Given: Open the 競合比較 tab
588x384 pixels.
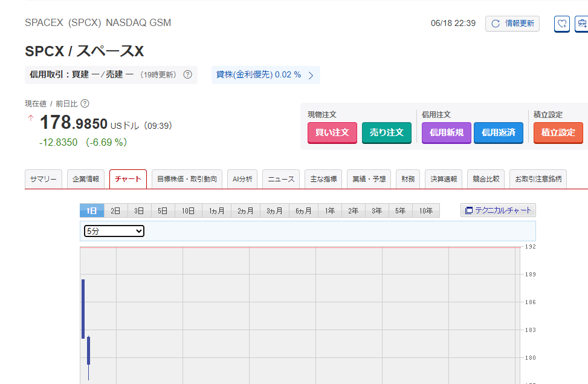Looking at the screenshot, I should click(x=486, y=179).
